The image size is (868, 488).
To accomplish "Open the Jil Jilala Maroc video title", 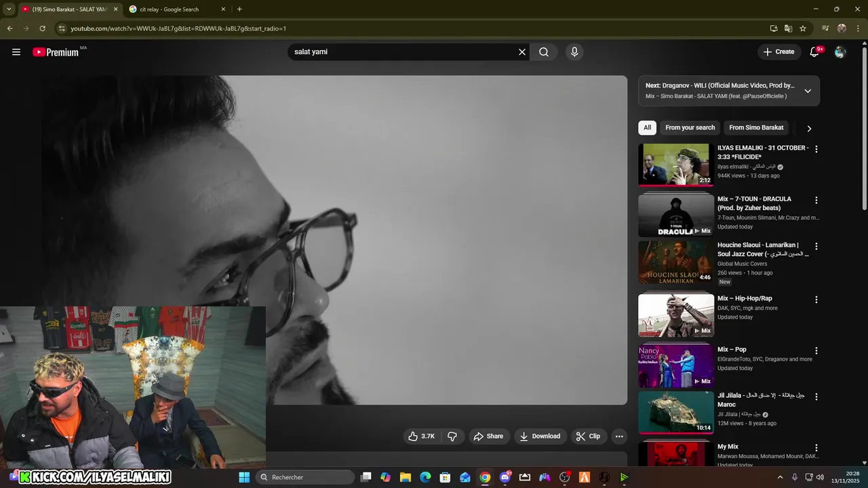I will point(761,400).
